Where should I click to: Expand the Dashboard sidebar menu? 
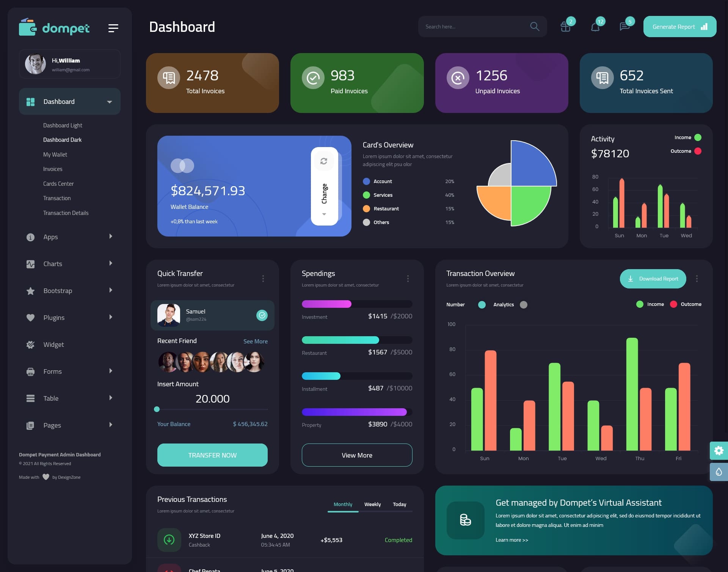[x=109, y=101]
